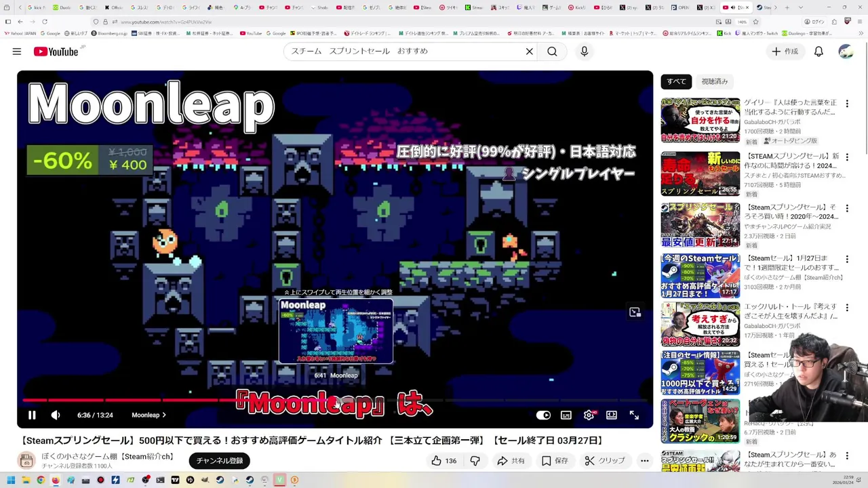Open the YouTube guide hamburger menu
The image size is (868, 488).
(x=17, y=52)
